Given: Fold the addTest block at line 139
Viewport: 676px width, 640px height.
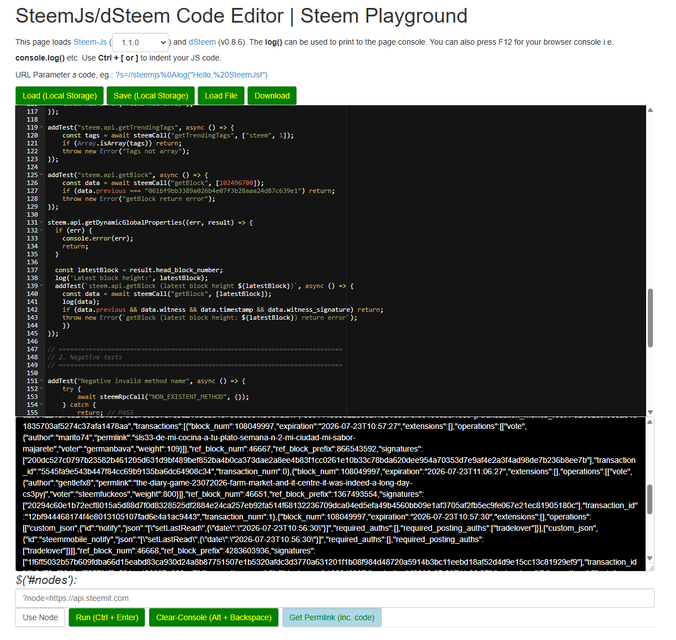Looking at the screenshot, I should click(x=41, y=286).
